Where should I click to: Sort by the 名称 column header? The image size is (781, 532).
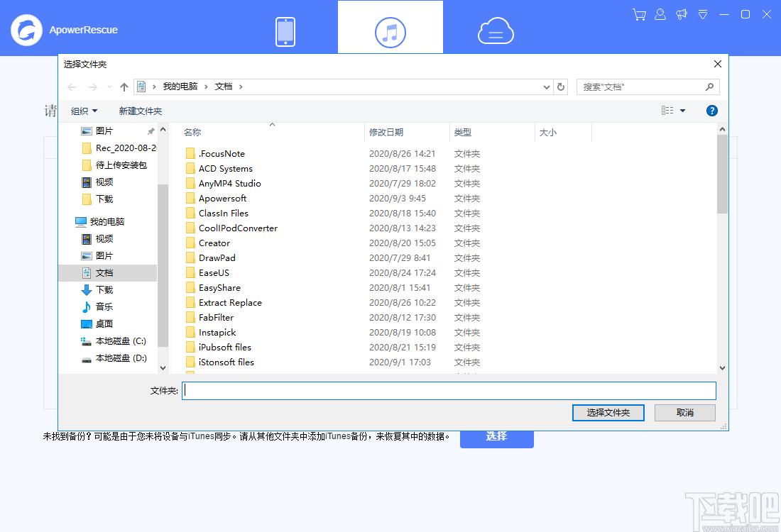pos(192,133)
